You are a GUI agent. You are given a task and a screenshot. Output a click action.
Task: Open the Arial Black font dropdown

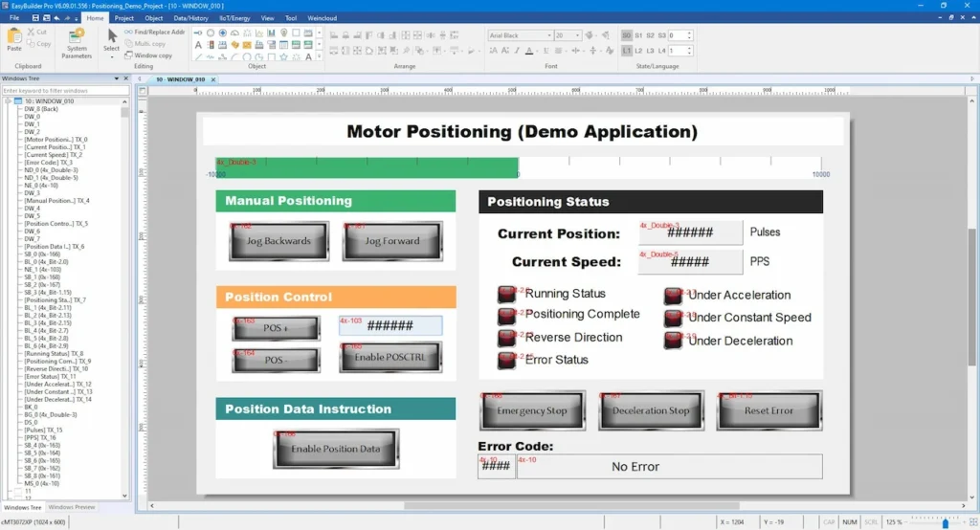click(x=548, y=35)
